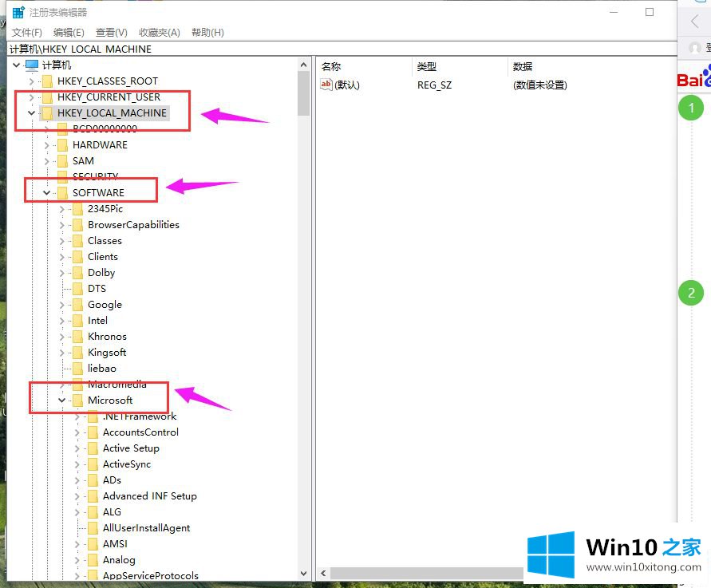Expand the AccountsControl key arrow
This screenshot has width=711, height=588.
pos(77,432)
